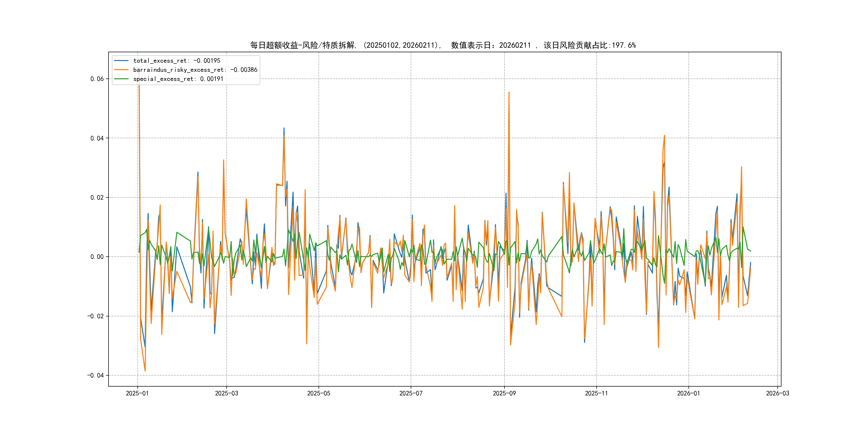This screenshot has height=434, width=868.
Task: Click the green special_excess_ret legend line sample
Action: click(x=121, y=79)
